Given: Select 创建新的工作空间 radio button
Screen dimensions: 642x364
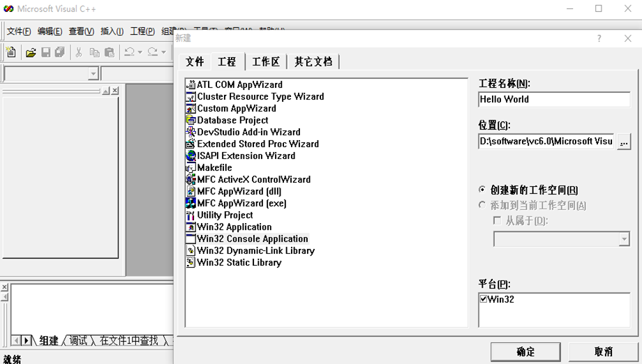Looking at the screenshot, I should pyautogui.click(x=482, y=190).
